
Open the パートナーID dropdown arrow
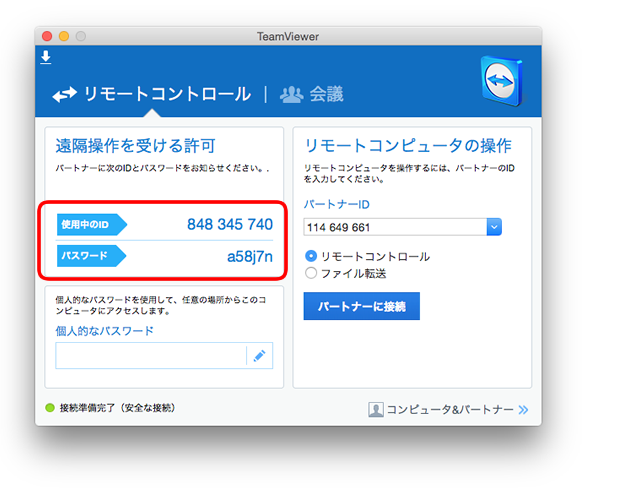point(494,227)
